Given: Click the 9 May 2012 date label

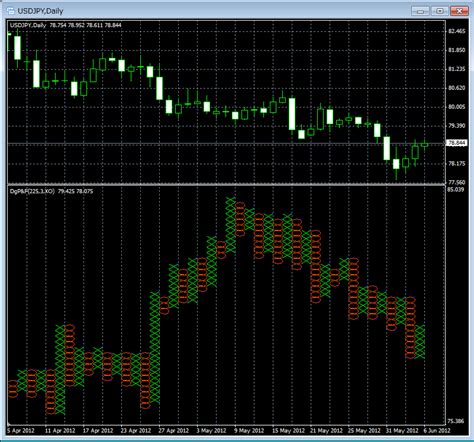Looking at the screenshot, I should pos(249,431).
